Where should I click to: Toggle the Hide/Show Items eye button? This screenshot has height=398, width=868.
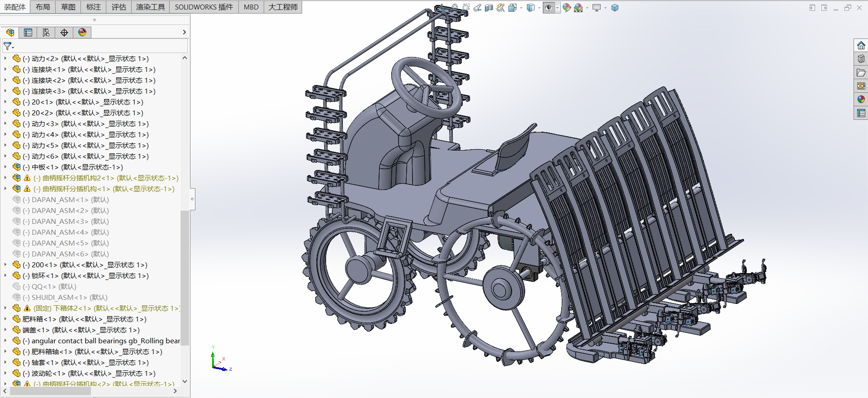(549, 8)
